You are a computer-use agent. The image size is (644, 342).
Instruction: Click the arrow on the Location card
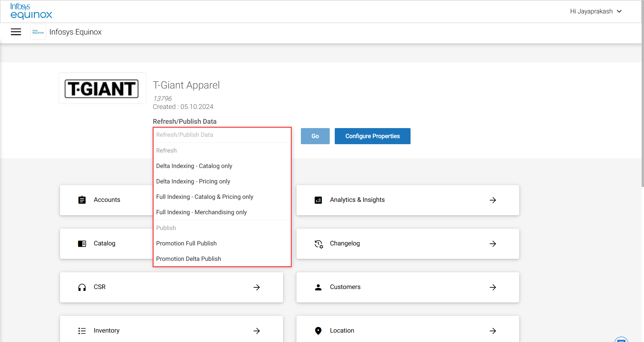493,331
